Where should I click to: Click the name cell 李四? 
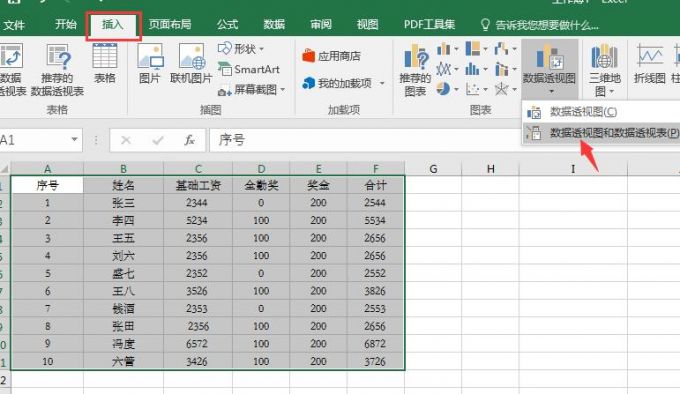[x=124, y=221]
